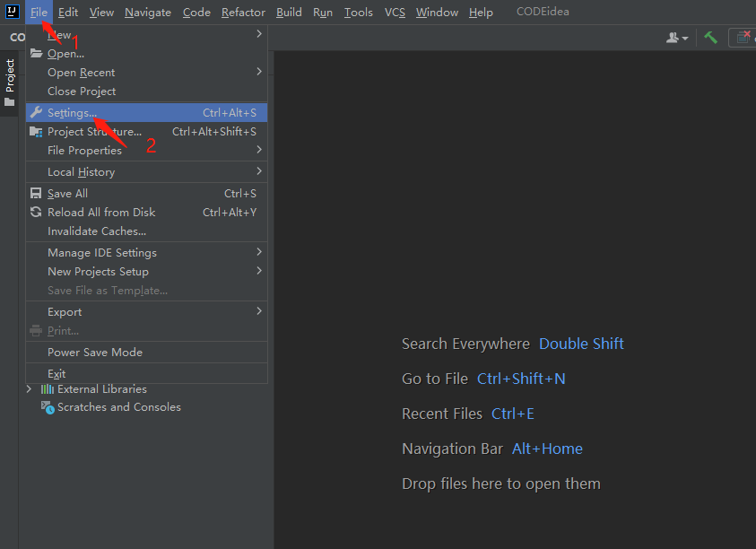Screen dimensions: 756x549
Task: Click the Search Everywhere hint text
Action: (x=465, y=344)
